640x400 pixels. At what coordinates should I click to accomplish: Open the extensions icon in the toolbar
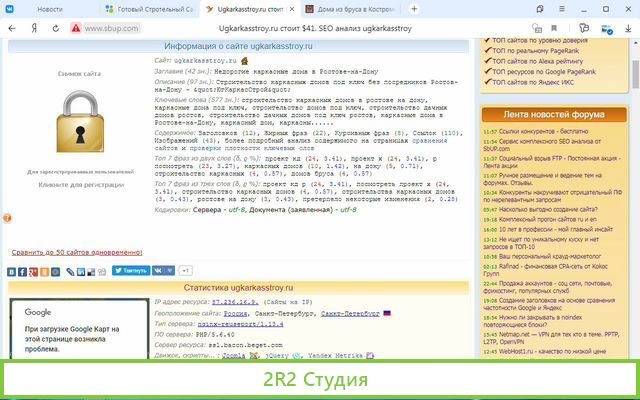pos(584,28)
